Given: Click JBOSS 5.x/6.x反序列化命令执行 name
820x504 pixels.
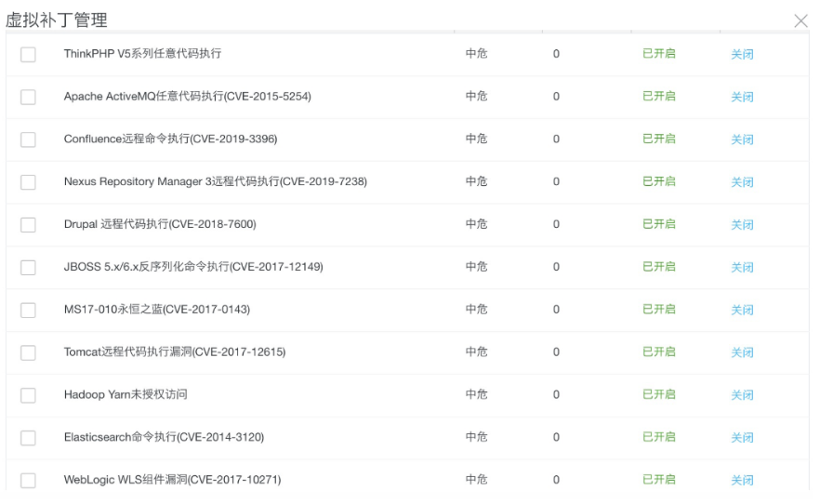Looking at the screenshot, I should pos(193,267).
